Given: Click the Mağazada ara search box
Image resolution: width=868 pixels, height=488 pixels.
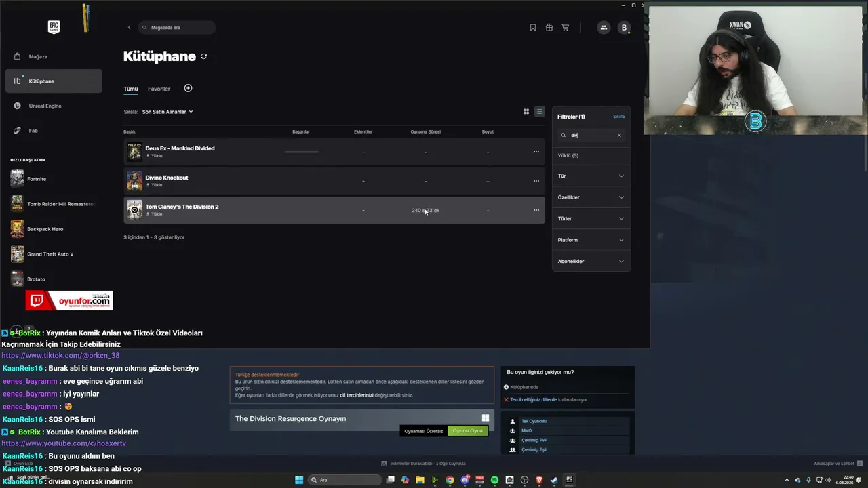Looking at the screenshot, I should tap(177, 28).
